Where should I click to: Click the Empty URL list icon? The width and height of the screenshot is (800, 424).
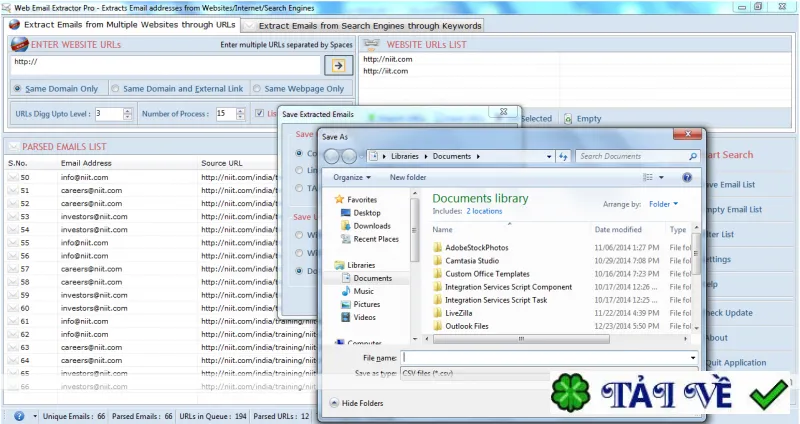[568, 118]
